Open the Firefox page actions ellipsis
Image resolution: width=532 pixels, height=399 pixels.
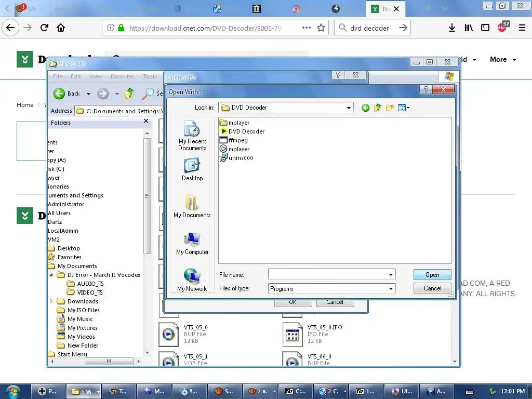tap(307, 28)
